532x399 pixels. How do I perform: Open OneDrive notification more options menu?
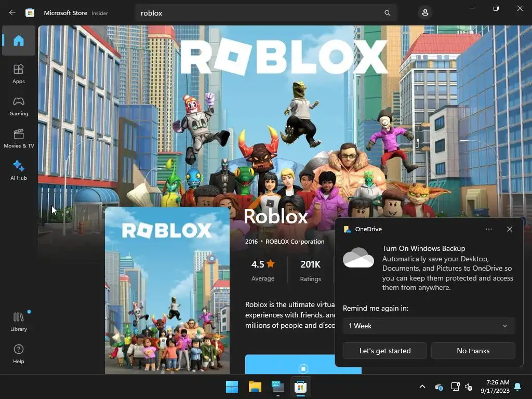tap(488, 229)
